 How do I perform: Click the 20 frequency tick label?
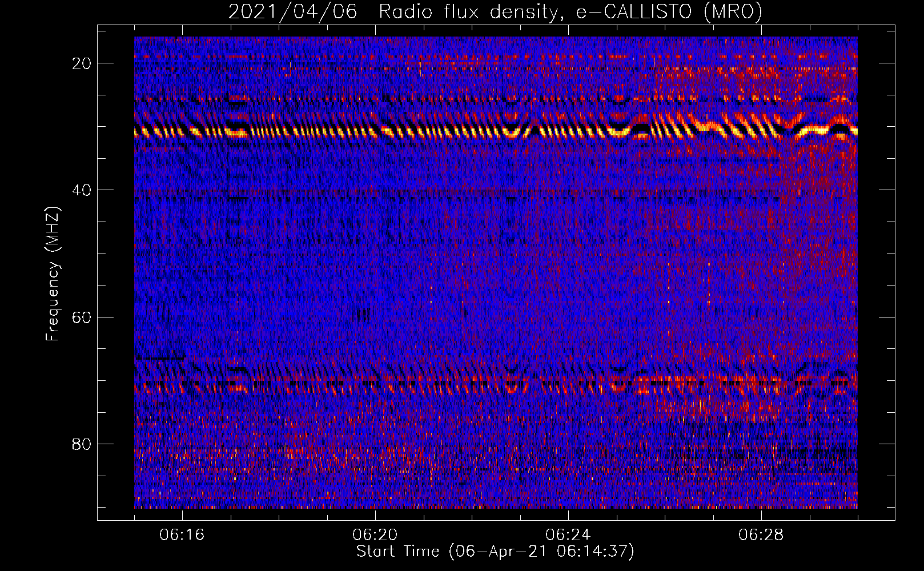point(82,63)
